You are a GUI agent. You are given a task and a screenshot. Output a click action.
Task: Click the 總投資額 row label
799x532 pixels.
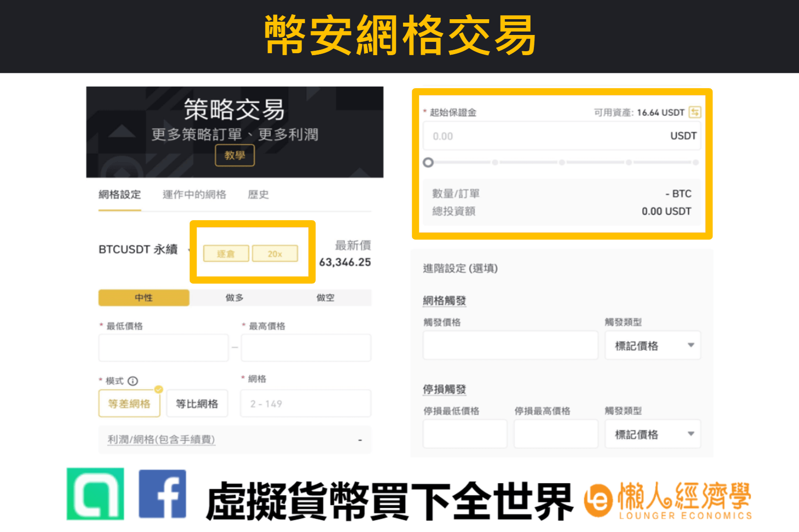[x=454, y=211]
